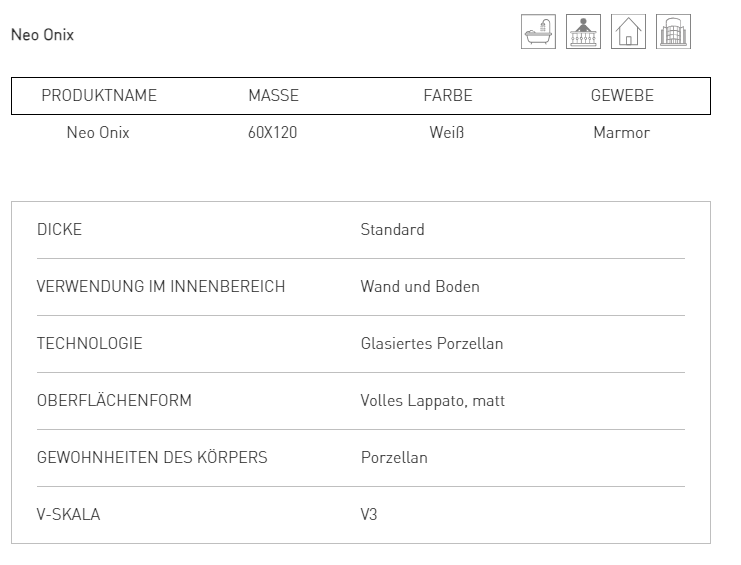Viewport: 741px width, 565px height.
Task: Click the Glasiertes Porzellan technology value
Action: 432,344
